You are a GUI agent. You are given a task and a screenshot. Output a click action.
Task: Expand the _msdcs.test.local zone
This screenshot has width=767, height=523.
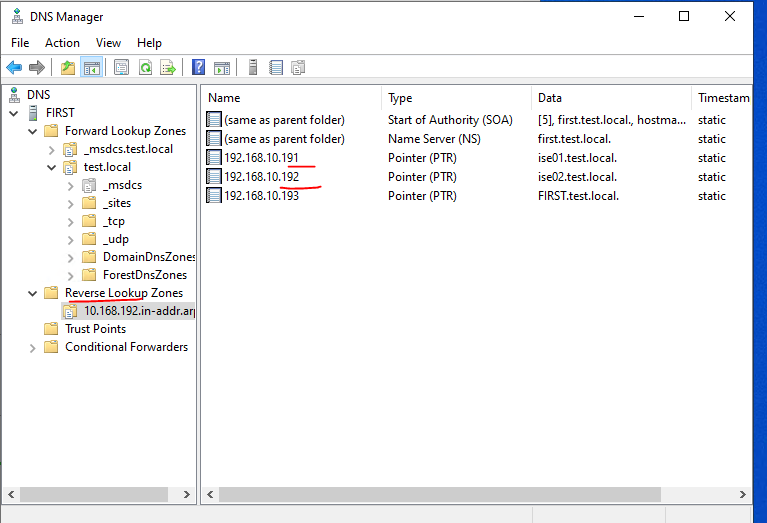click(51, 150)
